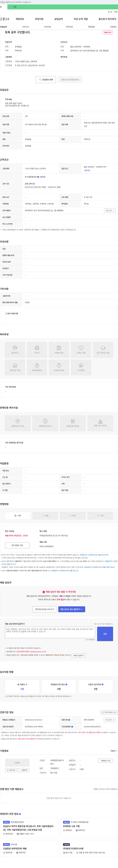Open 지도 보기 next to 광주고용센터
Image resolution: width=118 pixels, height=868 pixels.
tap(110, 720)
